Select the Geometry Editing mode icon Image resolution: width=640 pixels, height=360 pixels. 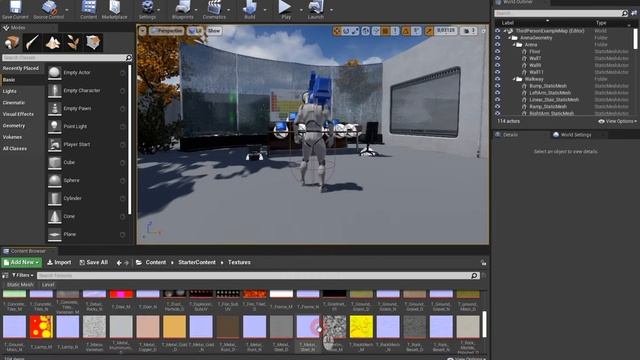click(x=93, y=42)
